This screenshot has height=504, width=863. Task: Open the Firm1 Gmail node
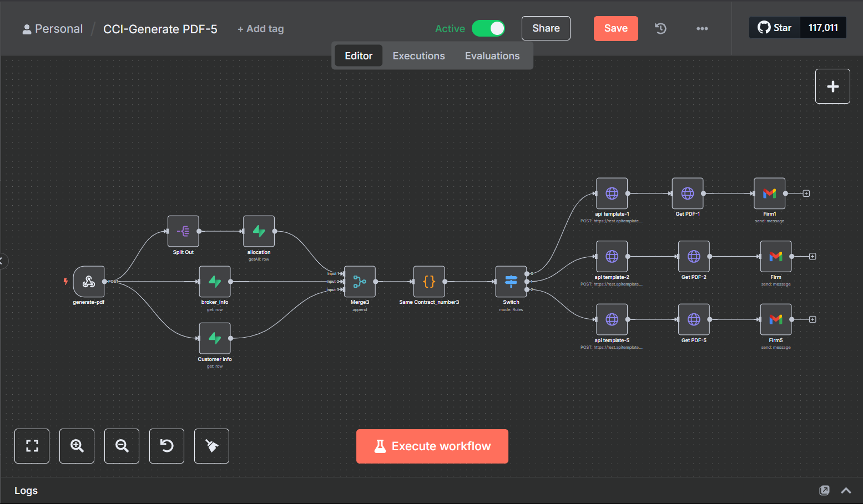point(769,194)
